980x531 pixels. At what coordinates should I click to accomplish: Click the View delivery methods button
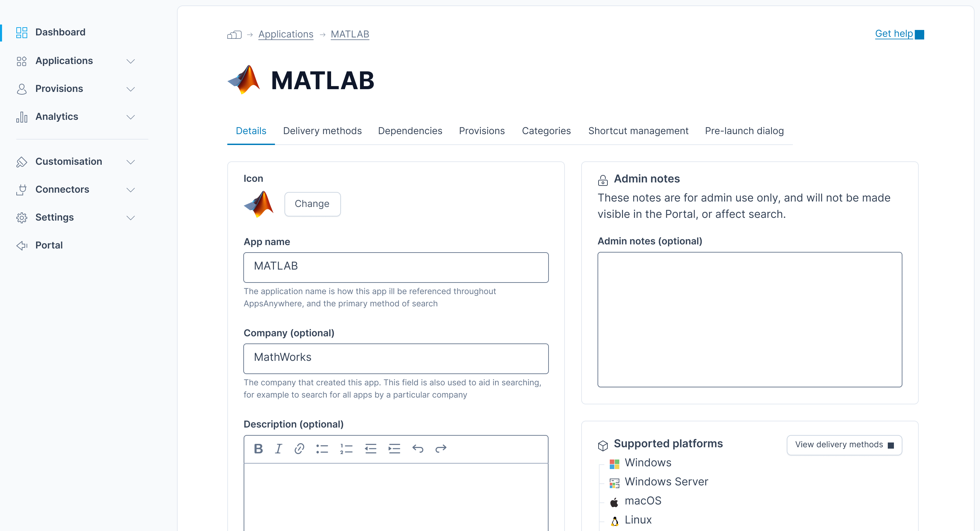coord(844,445)
